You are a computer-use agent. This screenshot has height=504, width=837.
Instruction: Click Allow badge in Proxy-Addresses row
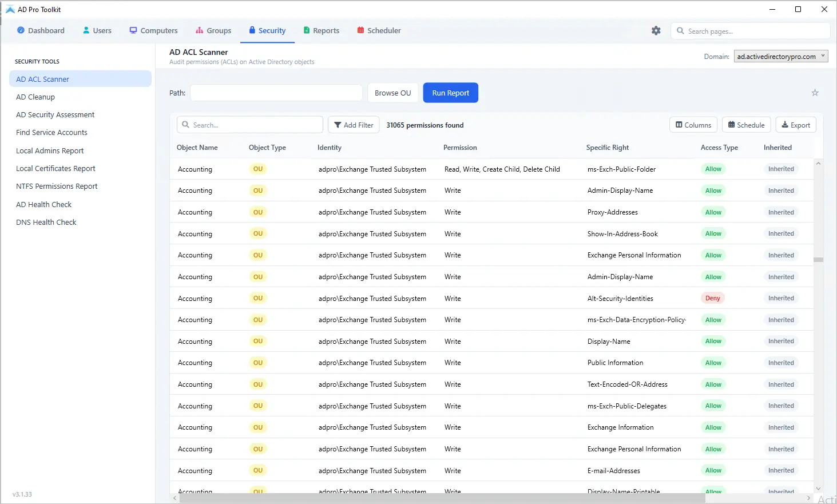[x=713, y=212]
